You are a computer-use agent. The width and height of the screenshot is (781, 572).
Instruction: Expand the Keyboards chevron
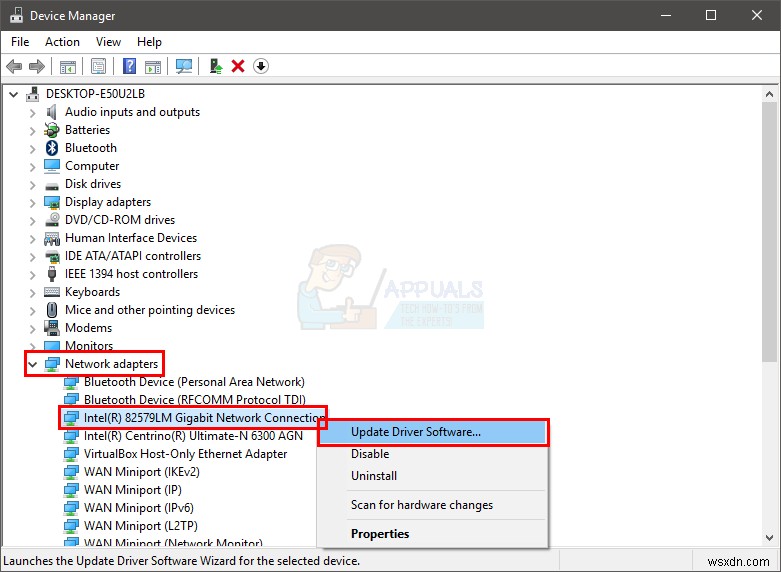(32, 292)
